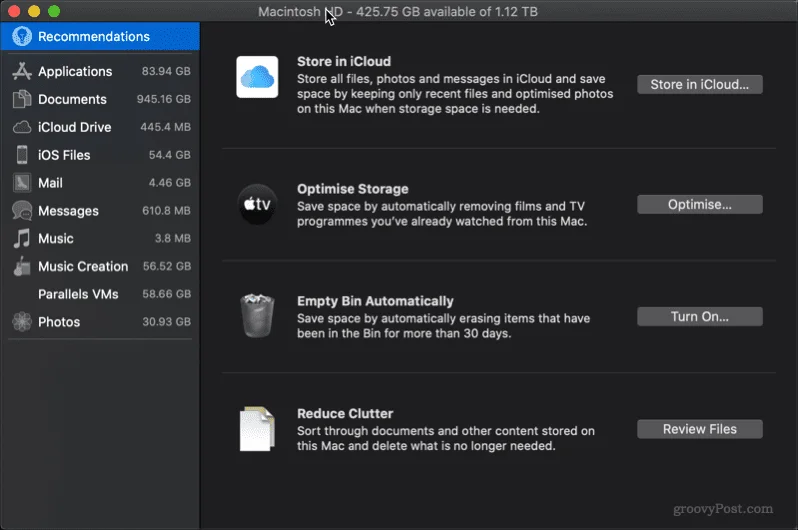Click the Music note icon
This screenshot has height=530, width=798.
pyautogui.click(x=22, y=238)
